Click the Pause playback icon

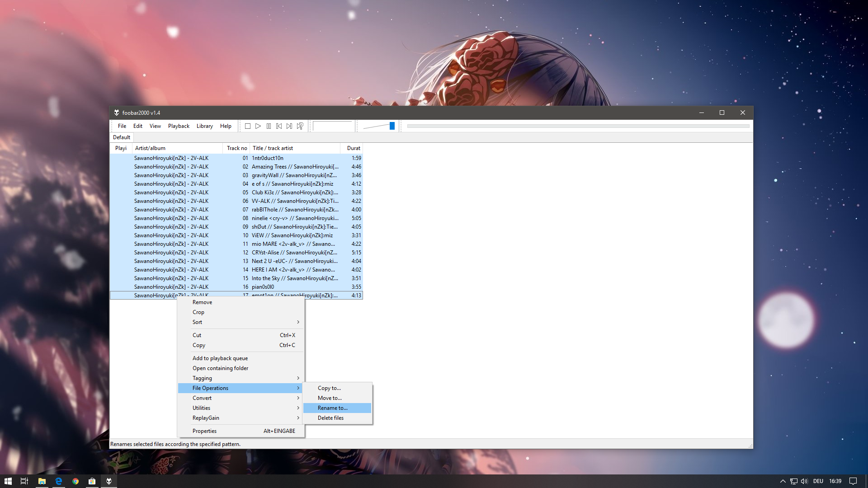click(269, 126)
